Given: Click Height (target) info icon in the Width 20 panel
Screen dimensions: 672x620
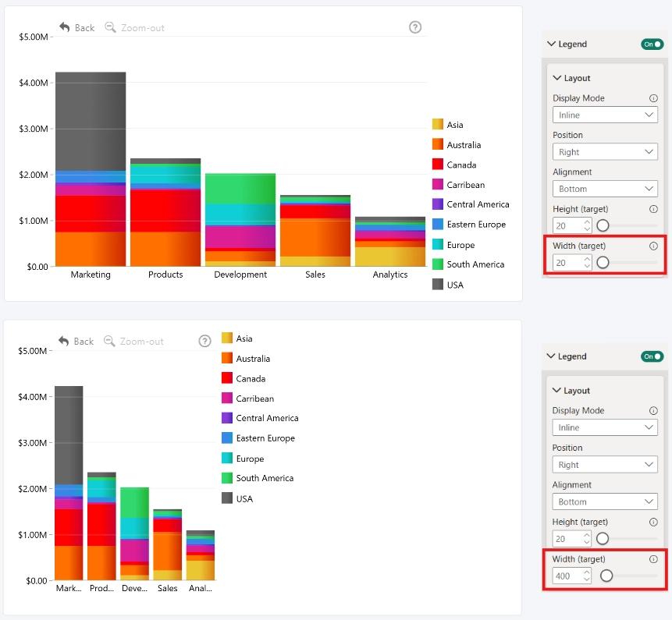Looking at the screenshot, I should click(653, 209).
